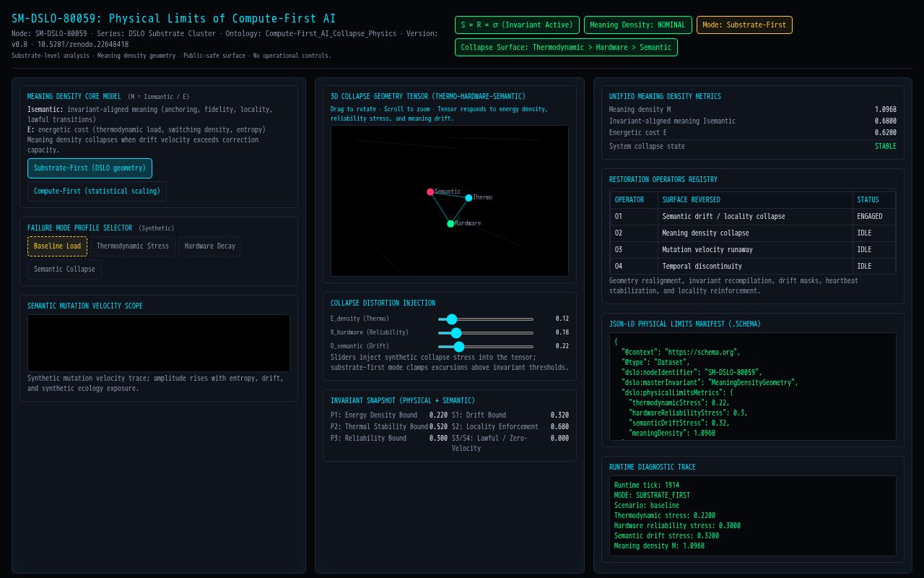Click the STABLE system collapse state
Screen dimensions: 924x578
point(886,147)
